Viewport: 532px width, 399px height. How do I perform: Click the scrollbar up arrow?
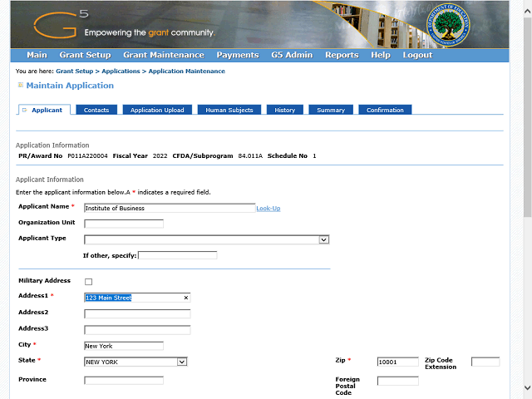click(x=527, y=11)
